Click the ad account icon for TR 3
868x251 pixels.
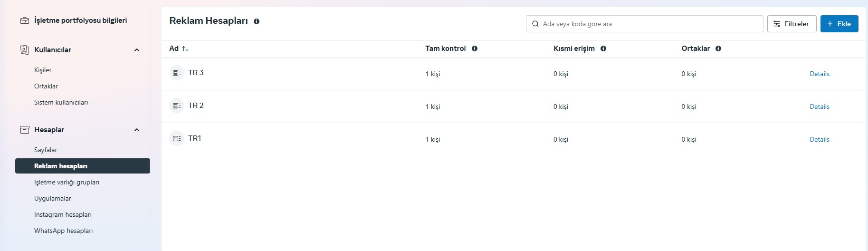(177, 73)
